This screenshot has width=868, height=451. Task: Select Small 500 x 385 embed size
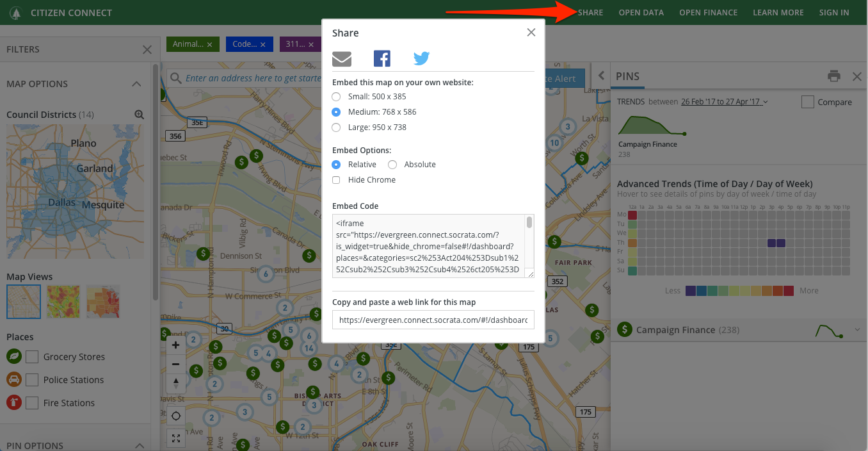337,97
